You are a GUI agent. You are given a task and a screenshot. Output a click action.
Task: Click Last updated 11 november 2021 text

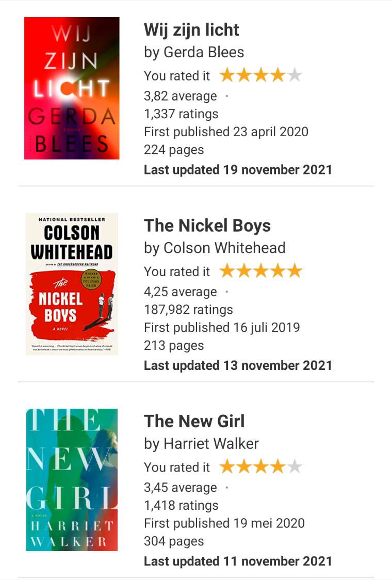[x=238, y=561]
